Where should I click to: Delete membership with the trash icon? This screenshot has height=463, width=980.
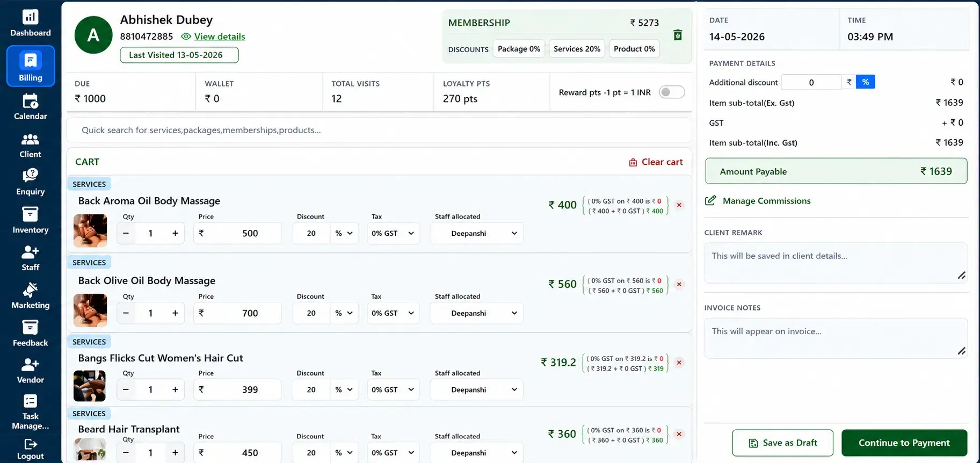(x=678, y=35)
